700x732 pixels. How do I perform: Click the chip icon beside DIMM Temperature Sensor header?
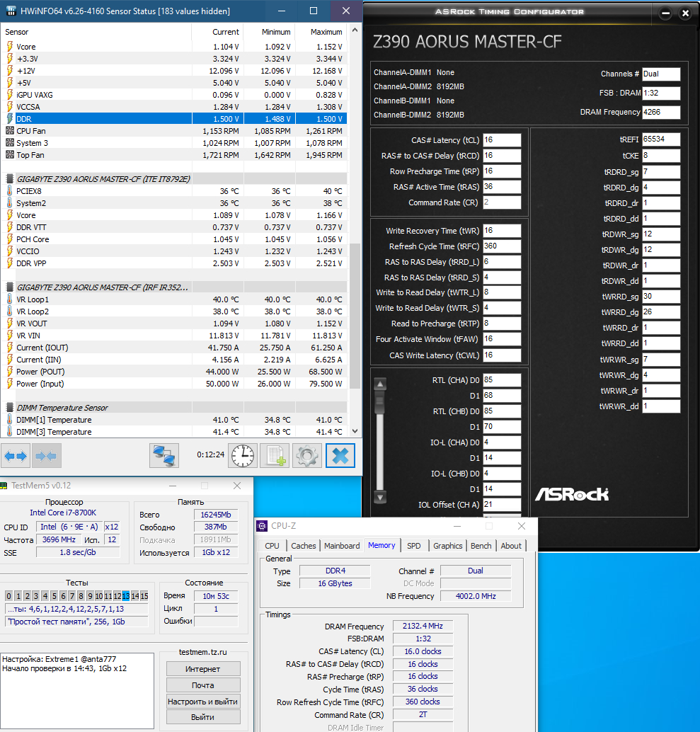9,408
